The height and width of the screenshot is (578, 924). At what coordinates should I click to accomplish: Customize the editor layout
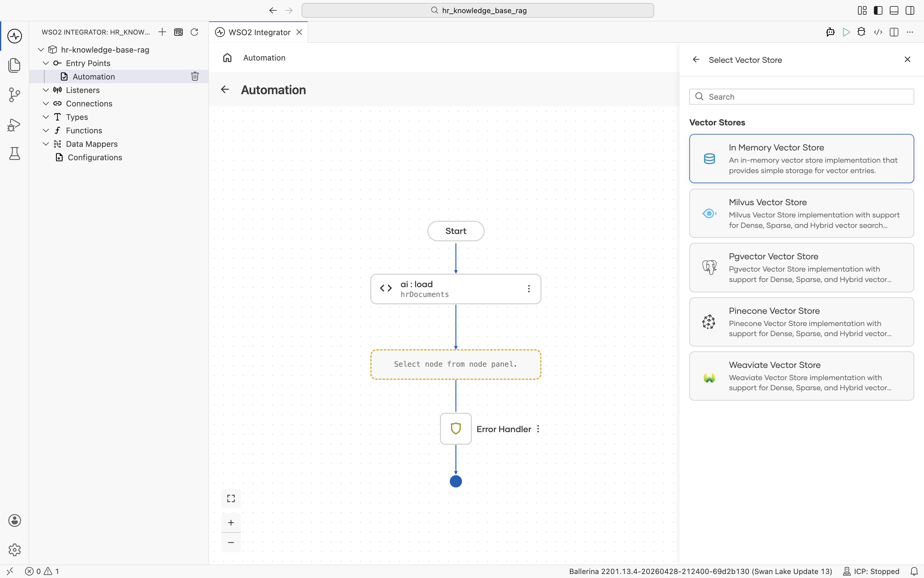tap(862, 10)
